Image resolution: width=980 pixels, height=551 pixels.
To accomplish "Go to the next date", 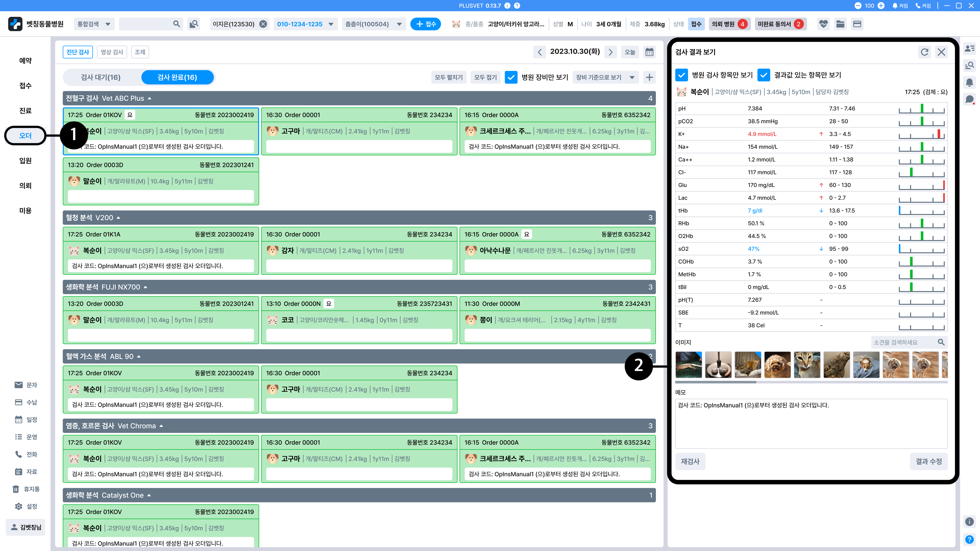I will tap(611, 52).
